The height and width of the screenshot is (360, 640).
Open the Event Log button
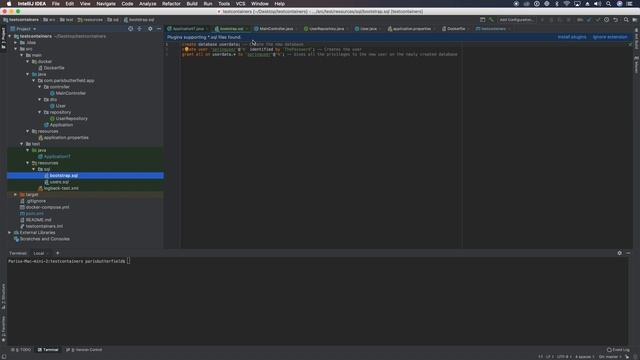point(618,350)
